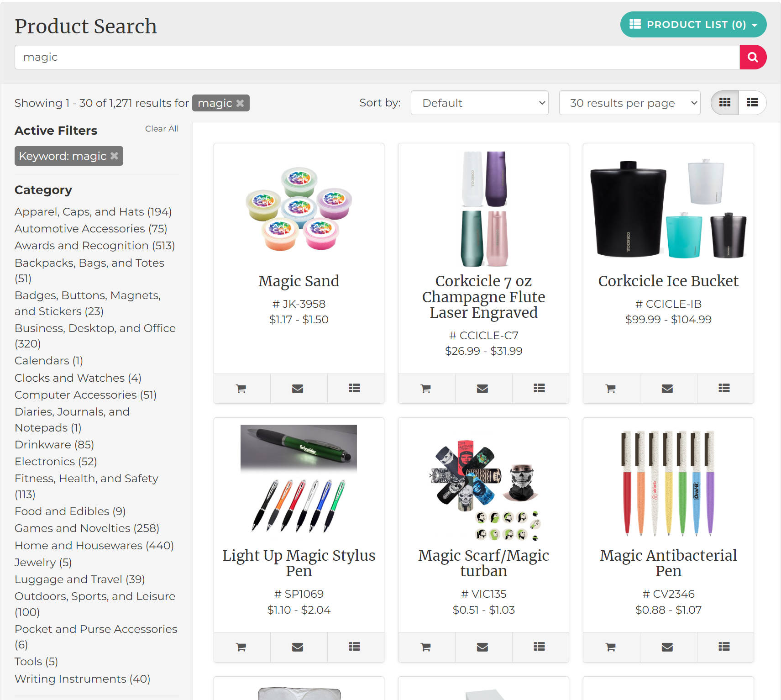Click the magic search input field
Screen dimensions: 781x700
coord(377,57)
